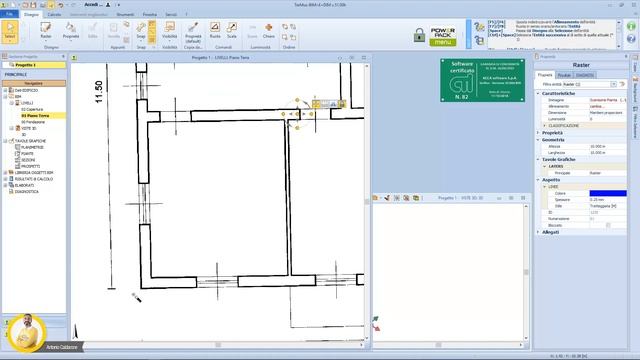Click the filter funnel icon beside Filtro entità
The image size is (640, 360).
tap(622, 84)
